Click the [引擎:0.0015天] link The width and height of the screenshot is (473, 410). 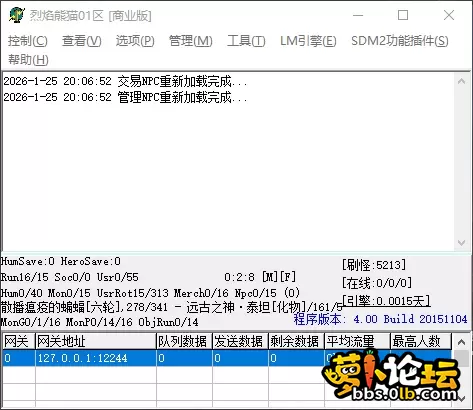pyautogui.click(x=386, y=301)
